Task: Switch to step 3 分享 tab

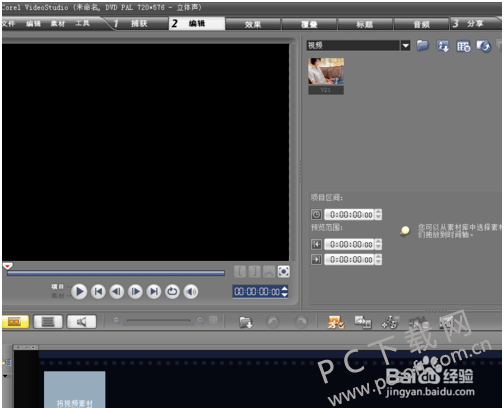Action: 475,24
